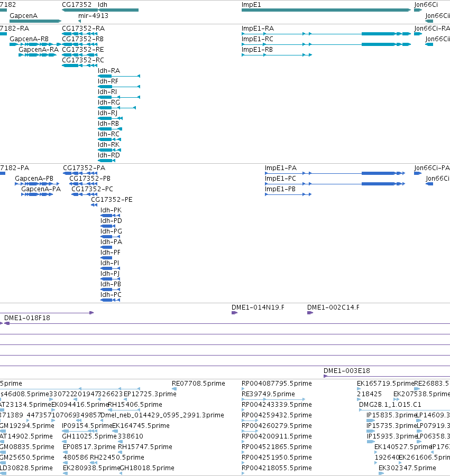Select transcript CG17352-RA label

(x=83, y=28)
